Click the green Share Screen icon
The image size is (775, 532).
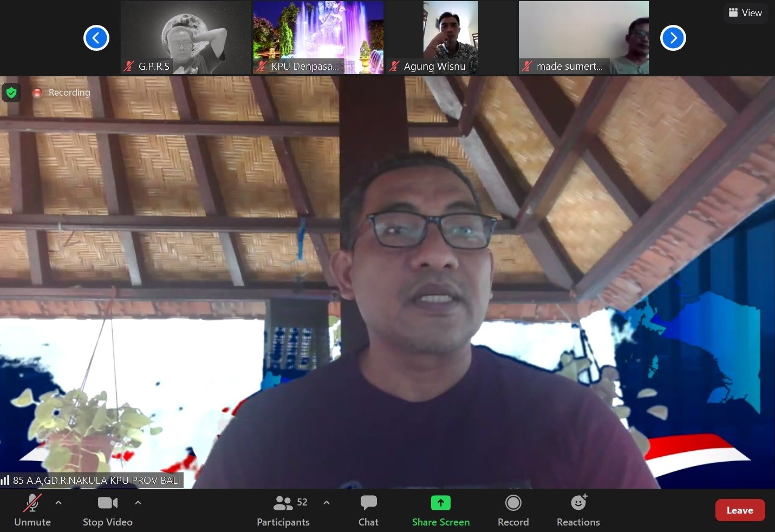coord(440,503)
